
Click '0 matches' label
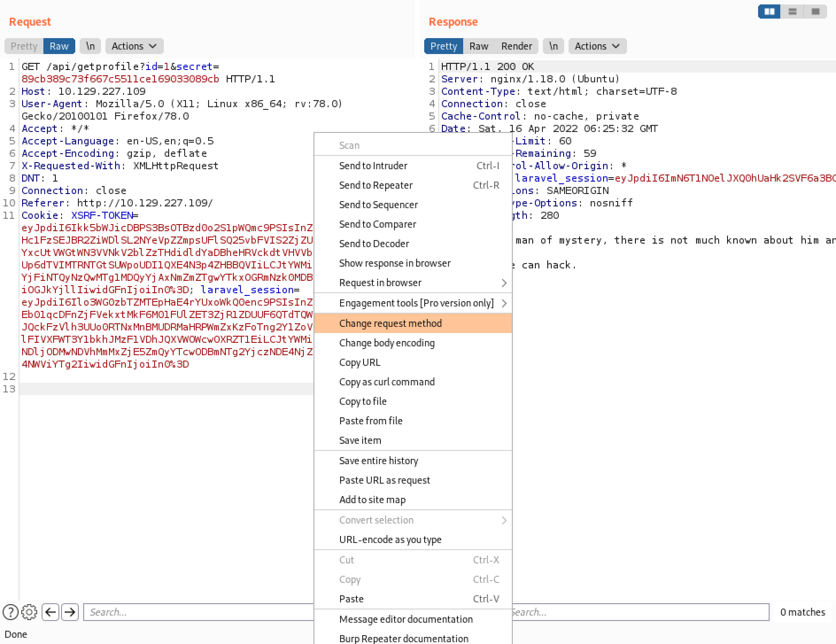click(x=803, y=612)
